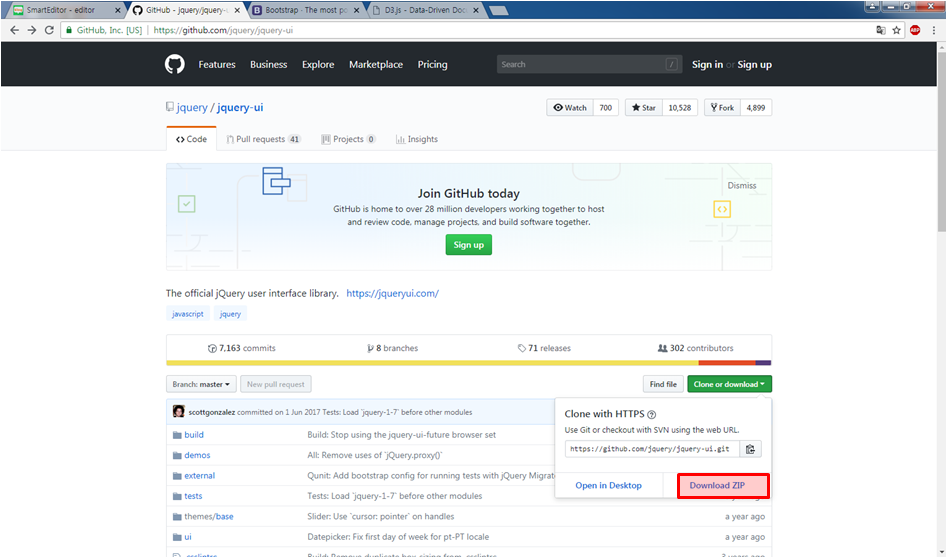Copy clone URL with clipboard icon

[750, 449]
